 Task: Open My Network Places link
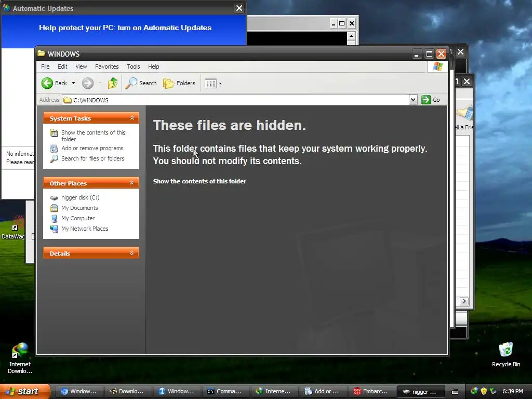pos(85,229)
